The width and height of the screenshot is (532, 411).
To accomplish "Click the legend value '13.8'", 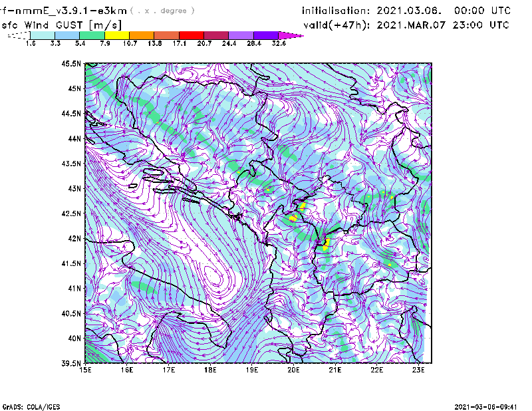I will pyautogui.click(x=155, y=43).
